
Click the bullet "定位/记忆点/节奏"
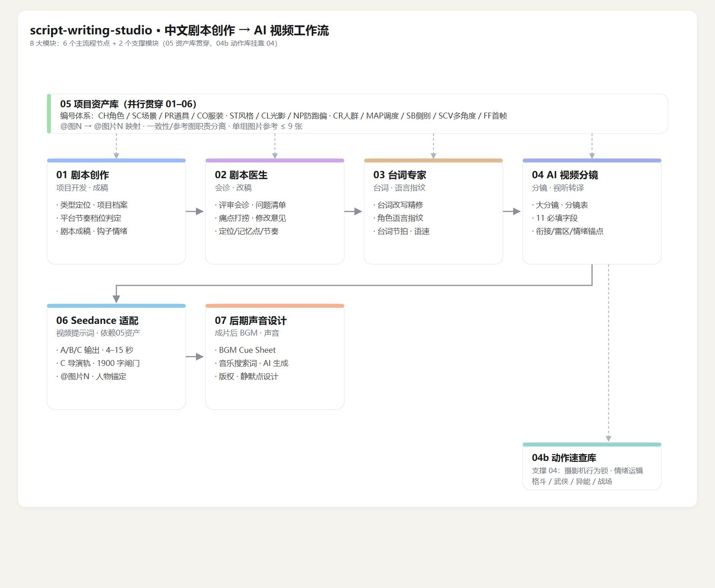[x=247, y=231]
